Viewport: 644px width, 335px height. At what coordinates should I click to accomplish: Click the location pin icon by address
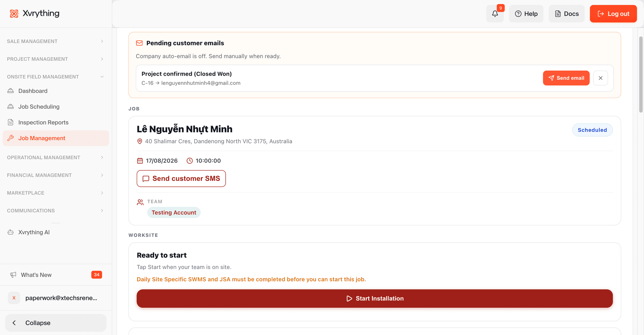coord(140,141)
